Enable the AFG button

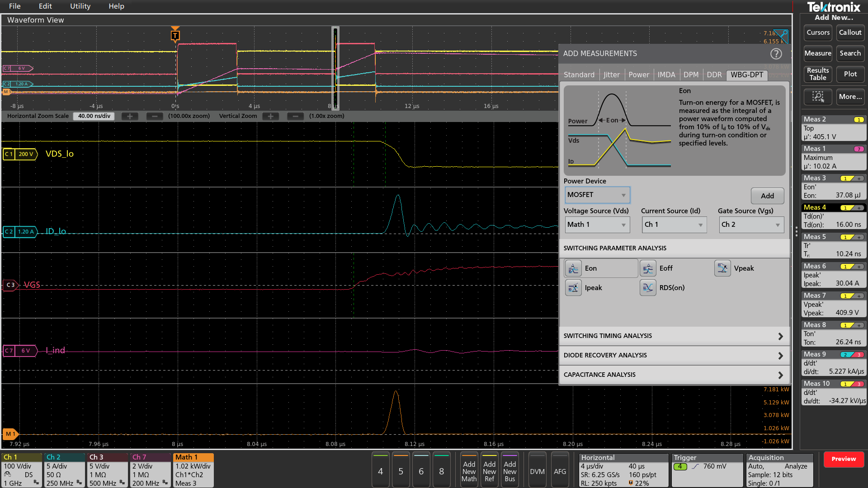pyautogui.click(x=560, y=471)
